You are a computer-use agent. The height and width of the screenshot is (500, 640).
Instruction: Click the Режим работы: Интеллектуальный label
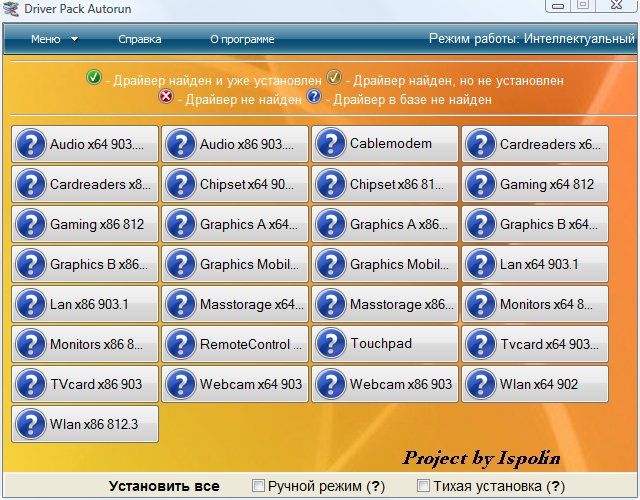pyautogui.click(x=531, y=40)
